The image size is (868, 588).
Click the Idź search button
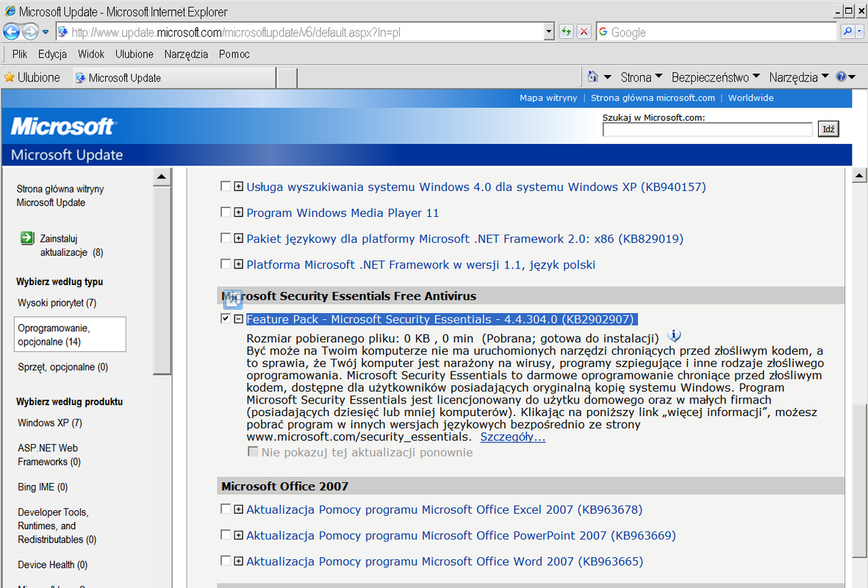tap(828, 129)
